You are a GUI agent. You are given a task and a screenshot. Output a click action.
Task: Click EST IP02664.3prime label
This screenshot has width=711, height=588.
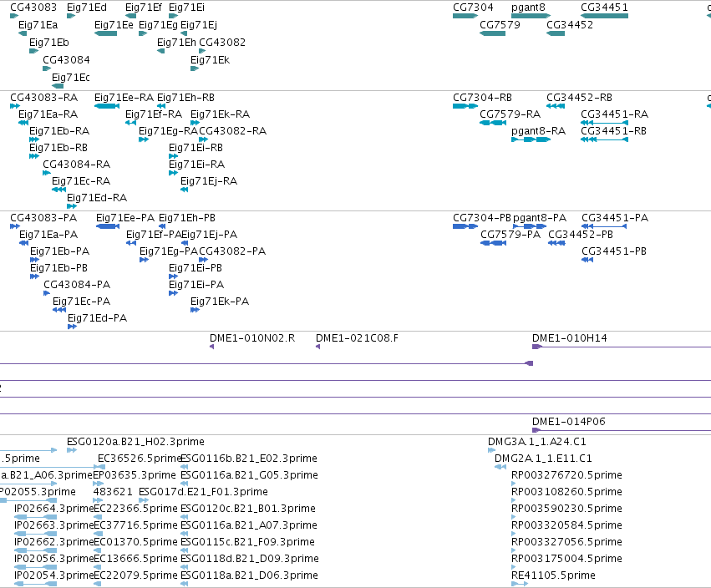click(53, 509)
